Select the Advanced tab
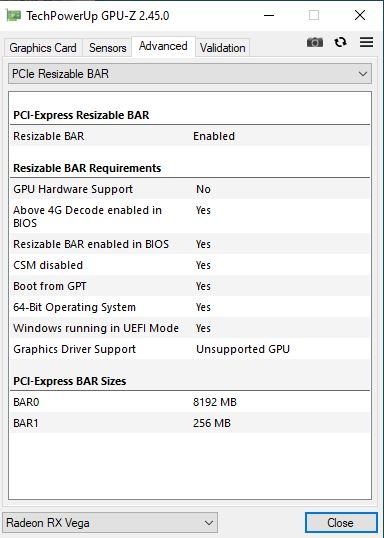 163,46
